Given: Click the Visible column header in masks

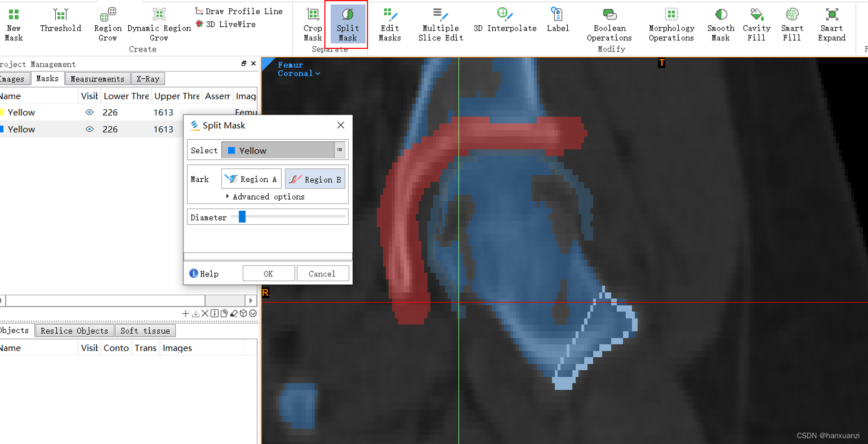Looking at the screenshot, I should coord(89,96).
